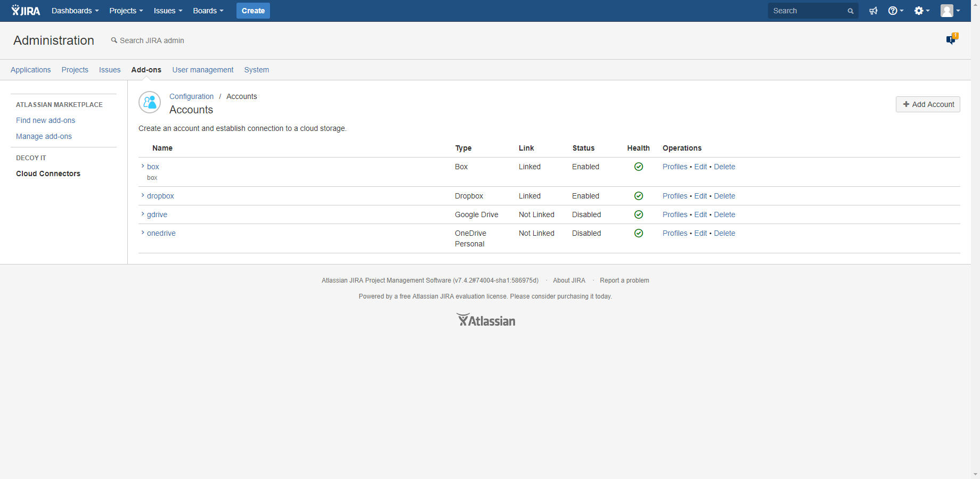Click the Google Drive type cell
The height and width of the screenshot is (479, 980).
[x=477, y=214]
